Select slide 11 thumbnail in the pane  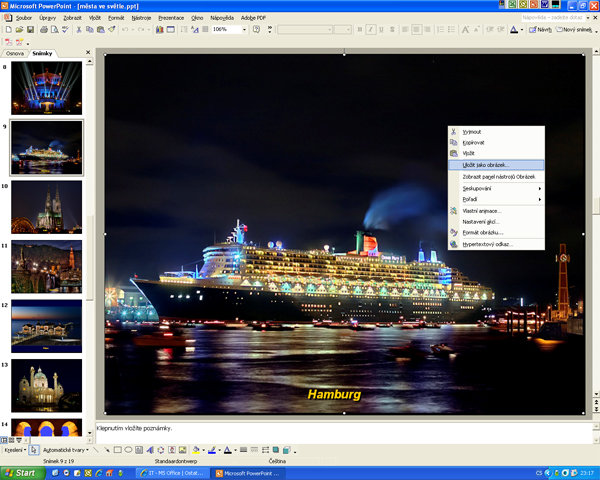coord(46,266)
